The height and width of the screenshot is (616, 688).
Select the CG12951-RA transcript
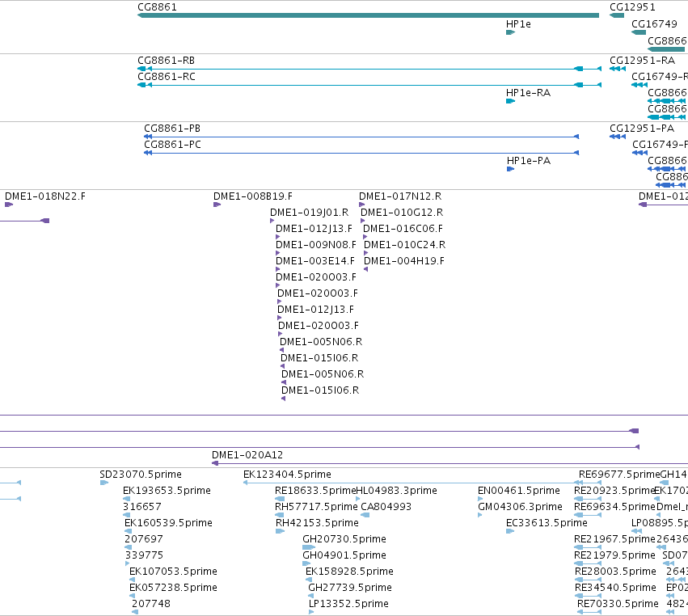(618, 69)
